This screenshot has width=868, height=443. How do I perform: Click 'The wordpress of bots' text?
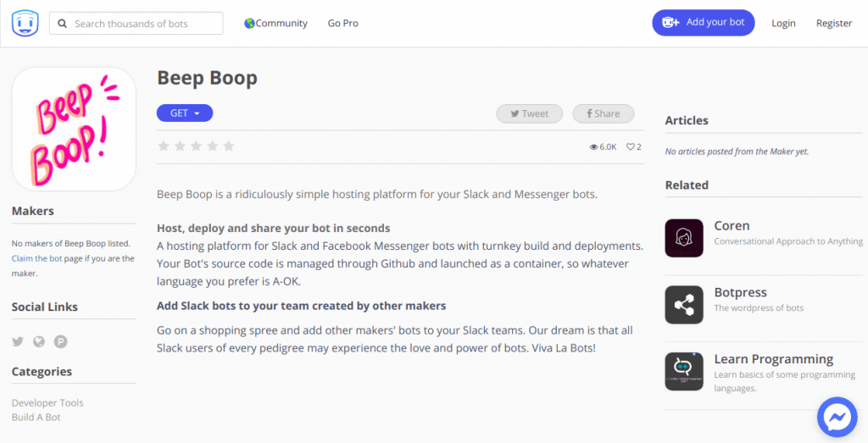[759, 308]
